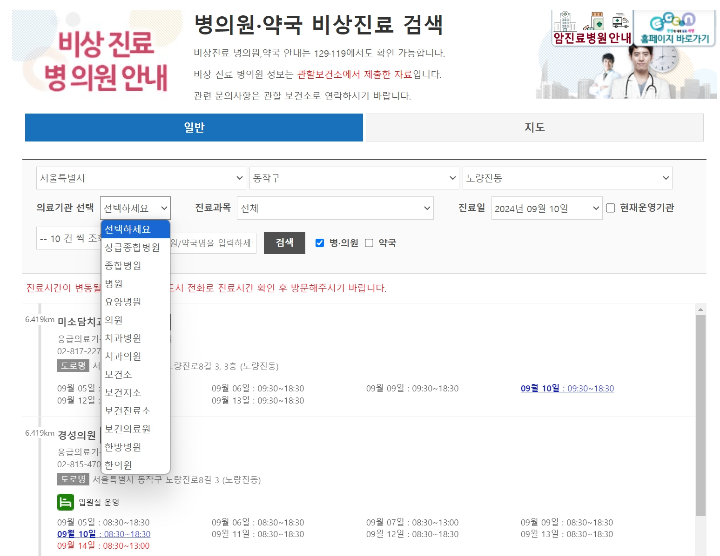
Task: Open the 경성의원 hospital entry
Action: click(x=77, y=434)
